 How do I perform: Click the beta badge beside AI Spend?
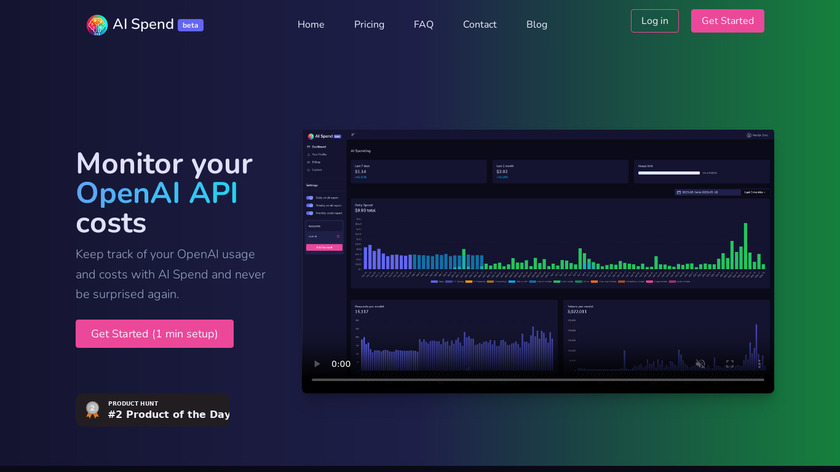(190, 25)
